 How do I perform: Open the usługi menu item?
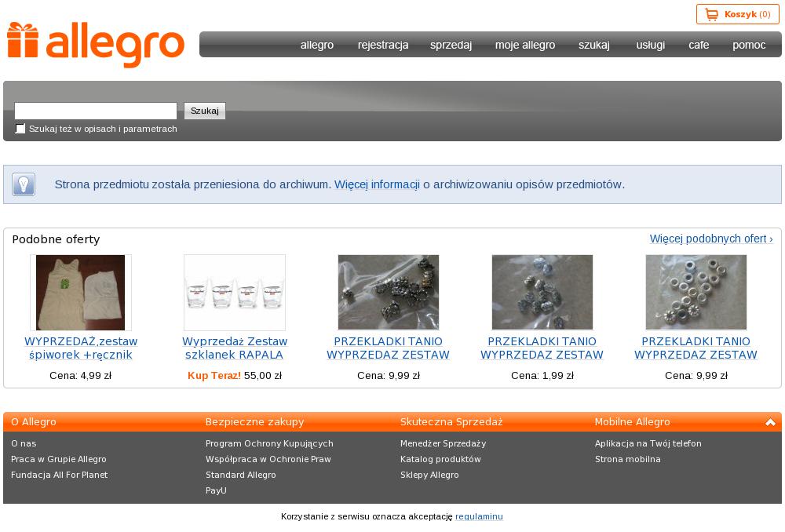650,45
